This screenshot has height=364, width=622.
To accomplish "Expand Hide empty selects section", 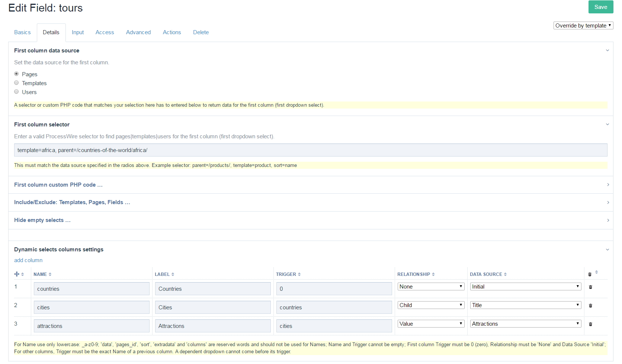I will tap(311, 220).
